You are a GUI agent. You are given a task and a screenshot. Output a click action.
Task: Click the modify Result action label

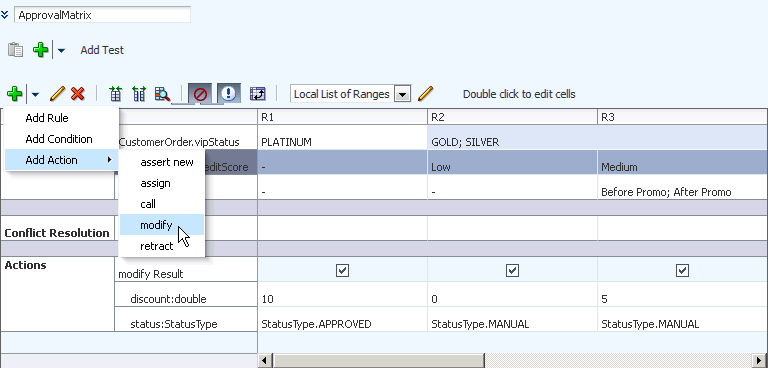[151, 274]
